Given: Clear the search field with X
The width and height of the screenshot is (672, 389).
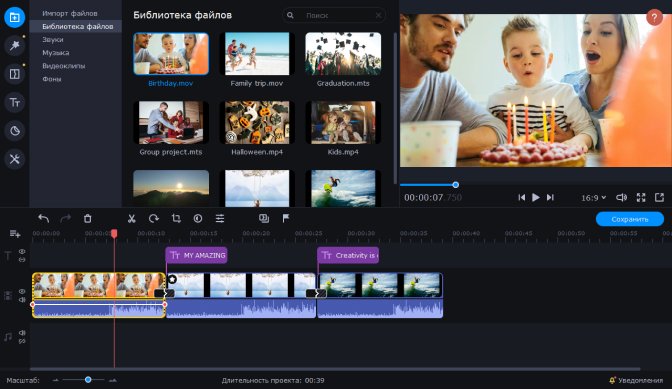Looking at the screenshot, I should click(378, 15).
